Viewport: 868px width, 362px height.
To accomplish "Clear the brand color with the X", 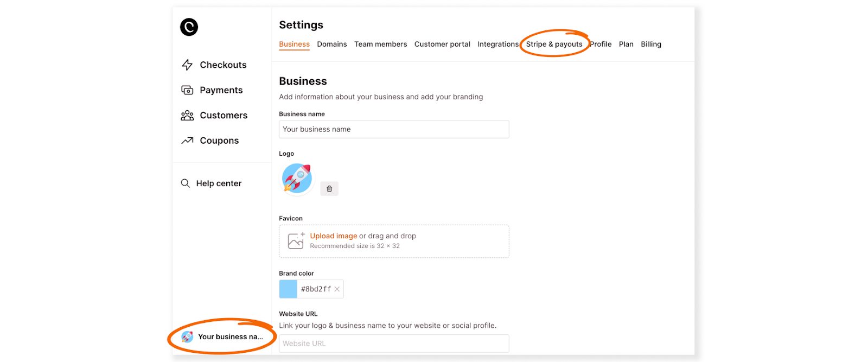I will [337, 289].
